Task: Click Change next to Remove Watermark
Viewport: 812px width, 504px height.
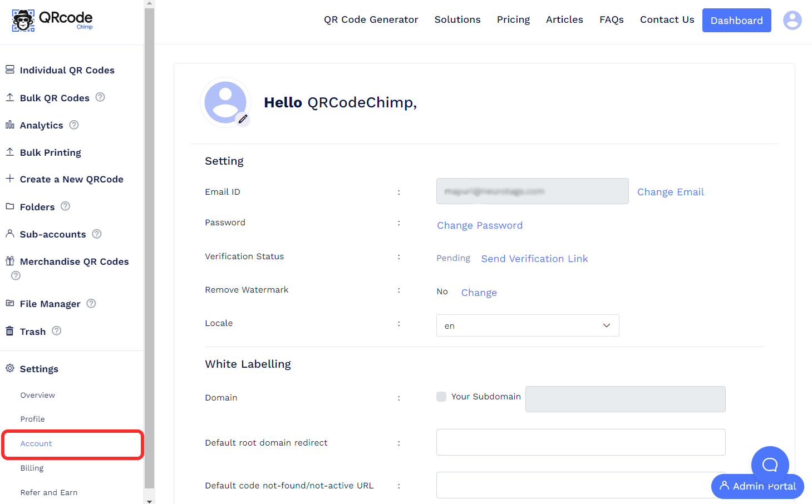Action: [x=479, y=292]
